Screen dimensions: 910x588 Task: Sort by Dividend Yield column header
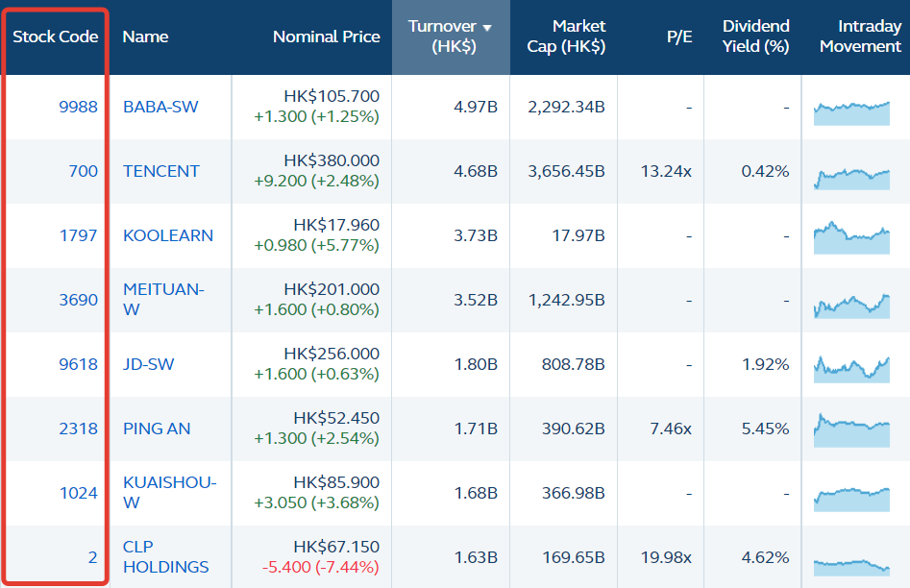pos(755,37)
